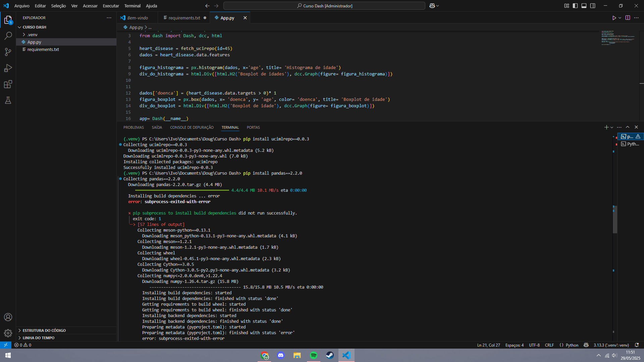Select App.py in the explorer
The width and height of the screenshot is (644, 362).
[66, 42]
